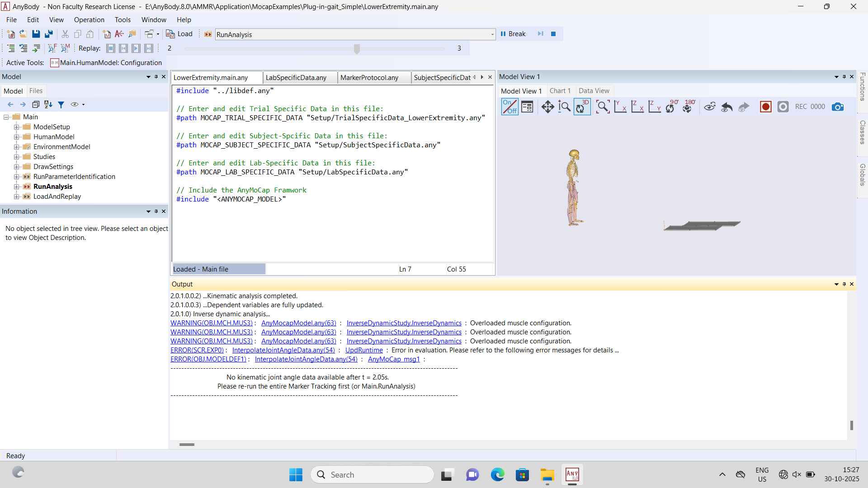Image resolution: width=868 pixels, height=488 pixels.
Task: Click the Save file icon
Action: coord(36,34)
